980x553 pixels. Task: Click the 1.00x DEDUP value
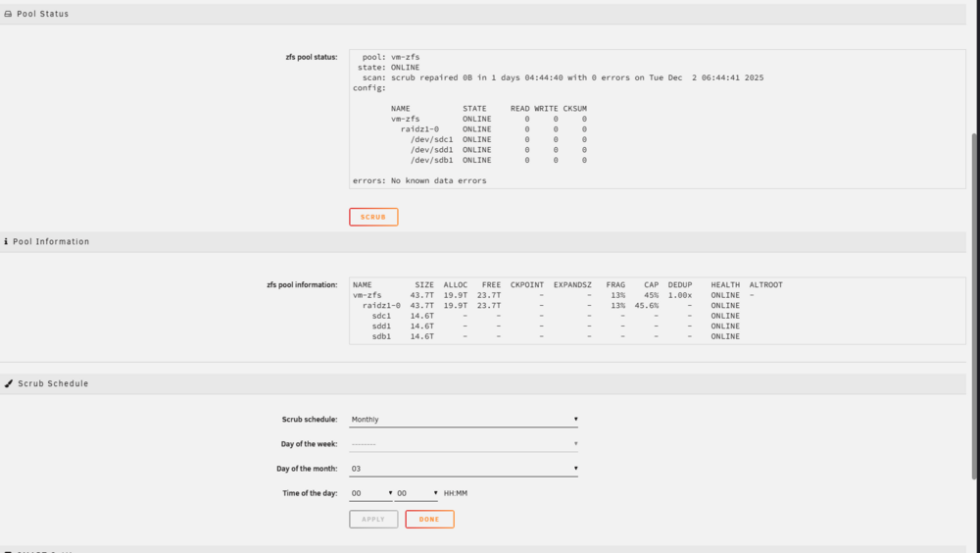[680, 295]
